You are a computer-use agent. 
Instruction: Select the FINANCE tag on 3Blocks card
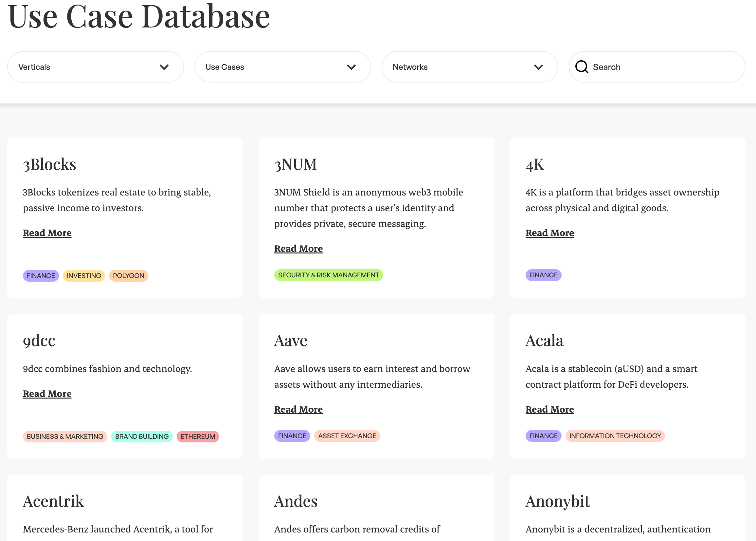(x=41, y=276)
